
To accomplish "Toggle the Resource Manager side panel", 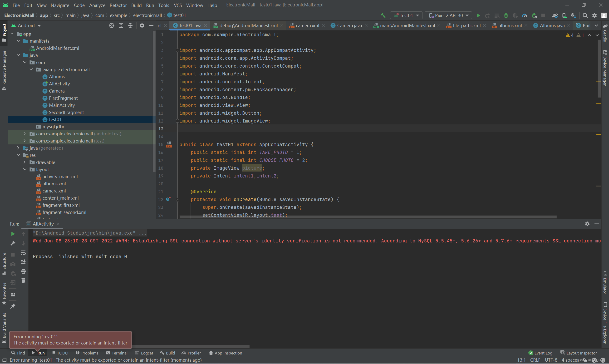I will pyautogui.click(x=4, y=71).
